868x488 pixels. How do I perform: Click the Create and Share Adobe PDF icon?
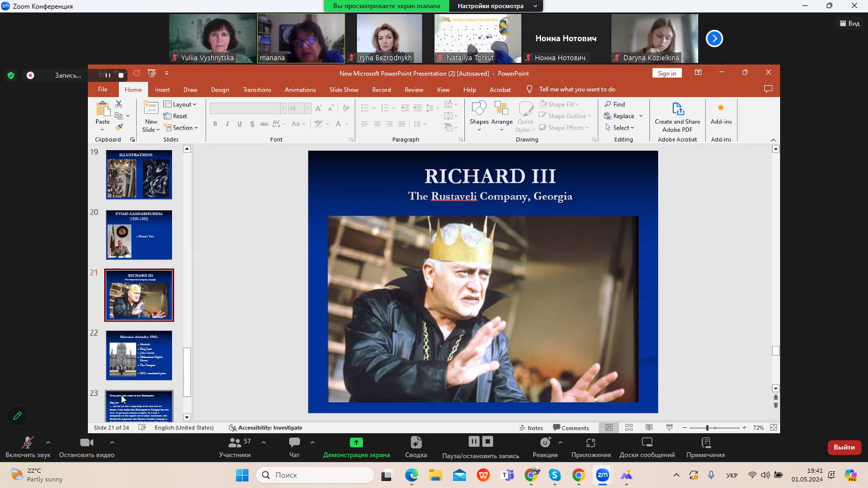tap(678, 110)
